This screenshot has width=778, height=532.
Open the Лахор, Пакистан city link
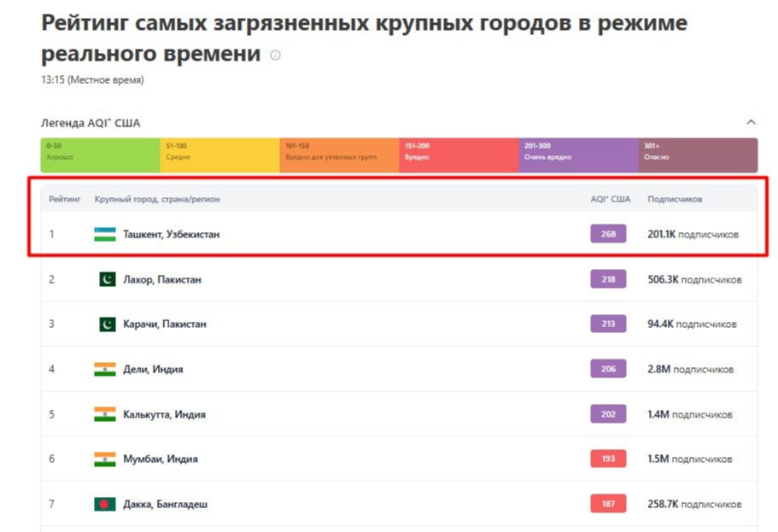coord(162,279)
